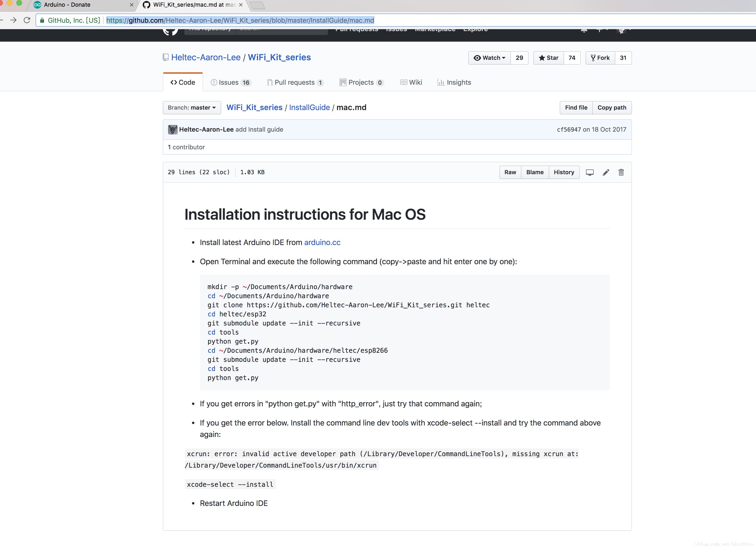Click the Raw view button

pos(510,172)
